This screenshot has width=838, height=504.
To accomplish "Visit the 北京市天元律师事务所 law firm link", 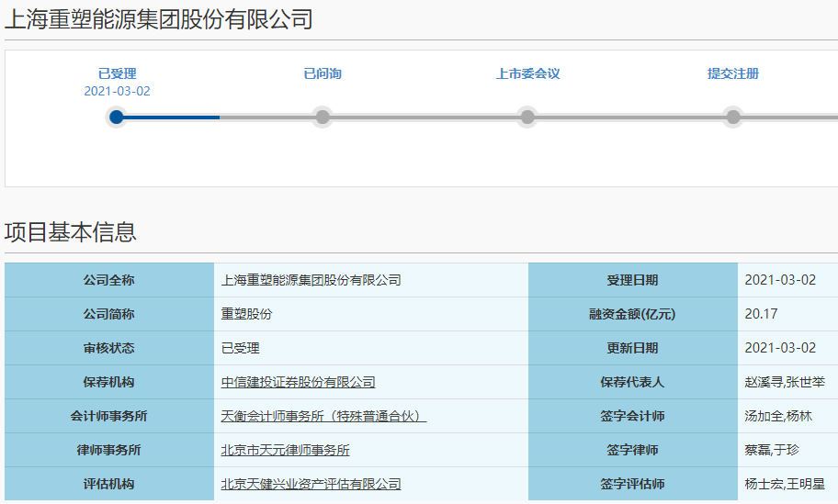I will 285,450.
